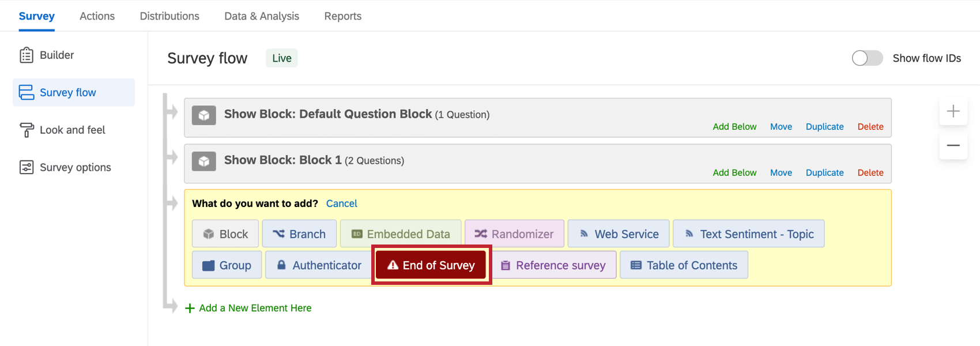Switch to the Reports tab
Viewport: 980px width, 346px height.
point(342,16)
